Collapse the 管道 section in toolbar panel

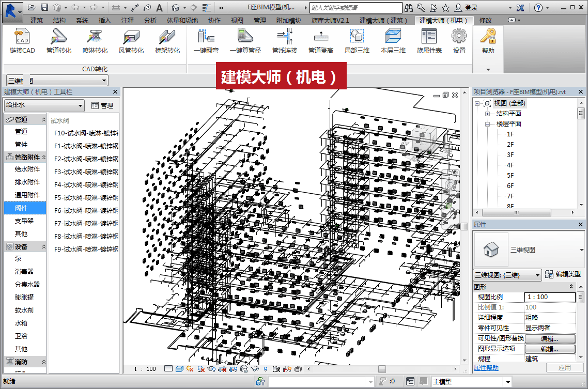coord(43,119)
